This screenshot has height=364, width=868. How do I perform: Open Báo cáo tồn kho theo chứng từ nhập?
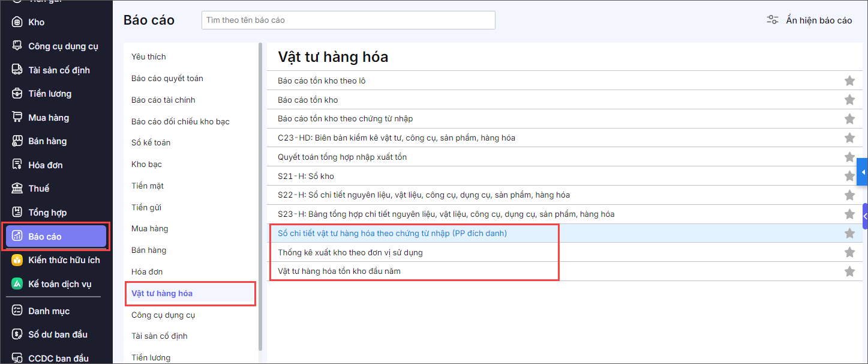coord(346,119)
